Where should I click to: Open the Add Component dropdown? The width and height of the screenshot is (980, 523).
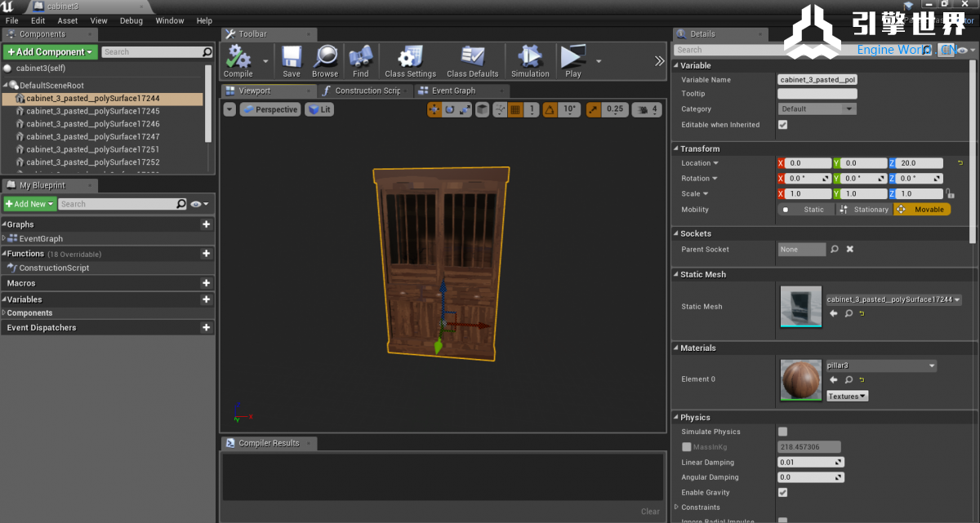[51, 52]
